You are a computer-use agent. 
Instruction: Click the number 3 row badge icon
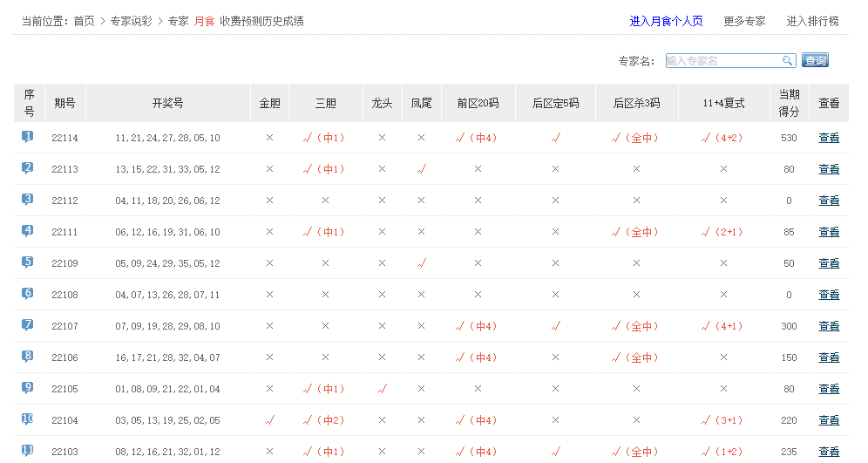[x=28, y=200]
